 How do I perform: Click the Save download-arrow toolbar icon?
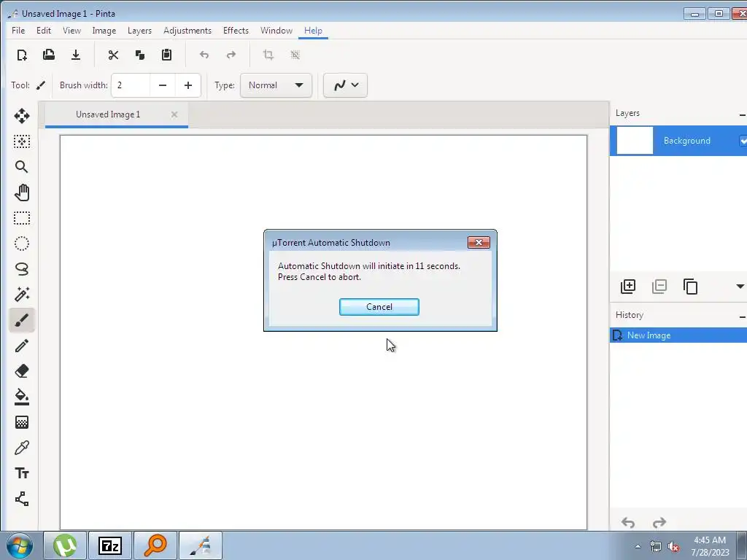click(76, 55)
